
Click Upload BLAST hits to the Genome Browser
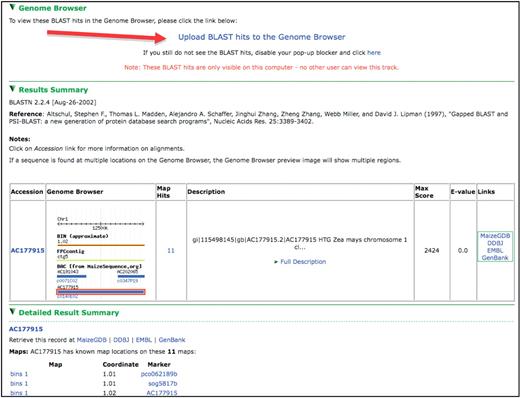point(262,37)
